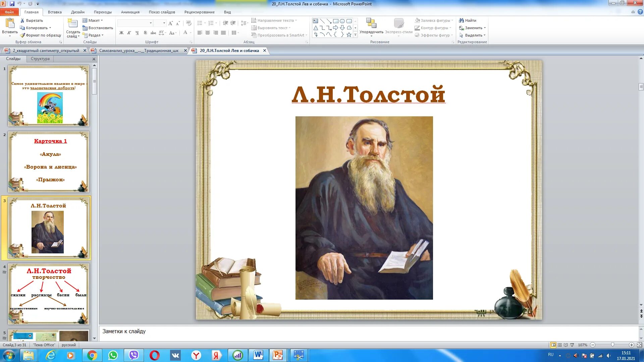Click in the Заметки к слайду notes field
This screenshot has height=362, width=644.
click(x=368, y=333)
